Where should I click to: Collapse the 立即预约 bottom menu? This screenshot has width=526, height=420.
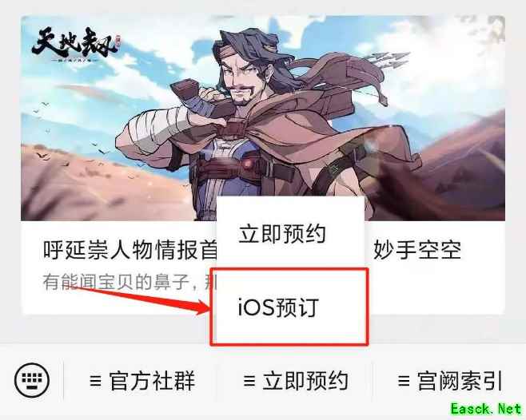pyautogui.click(x=295, y=381)
